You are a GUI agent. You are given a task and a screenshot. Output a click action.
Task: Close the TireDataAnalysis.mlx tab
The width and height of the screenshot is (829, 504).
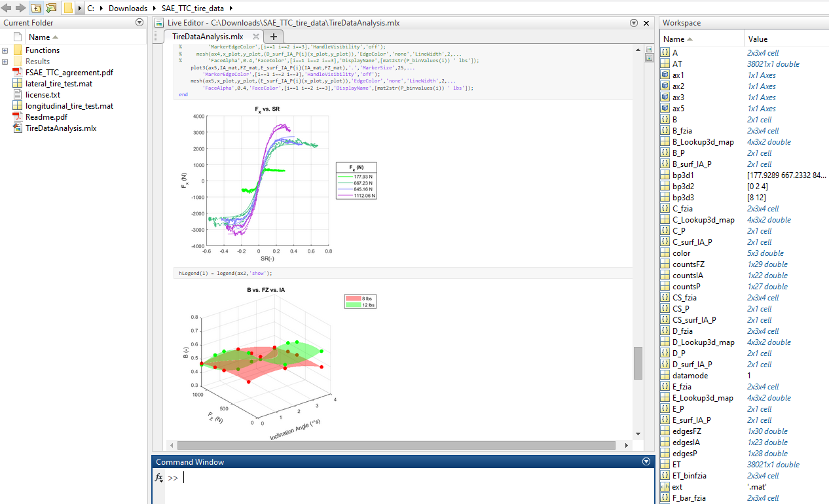pos(256,37)
